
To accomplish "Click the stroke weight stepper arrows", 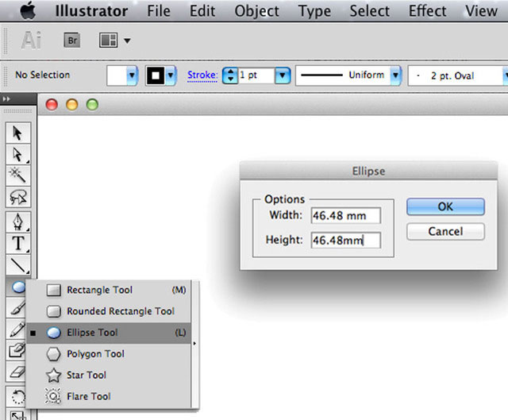I will click(x=230, y=75).
